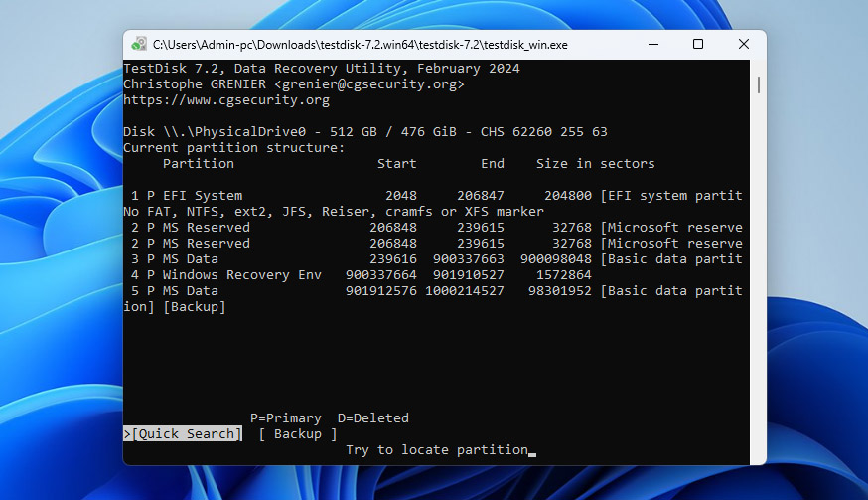The width and height of the screenshot is (868, 500).
Task: Click the 'Current partition structure:' line
Action: [x=234, y=148]
